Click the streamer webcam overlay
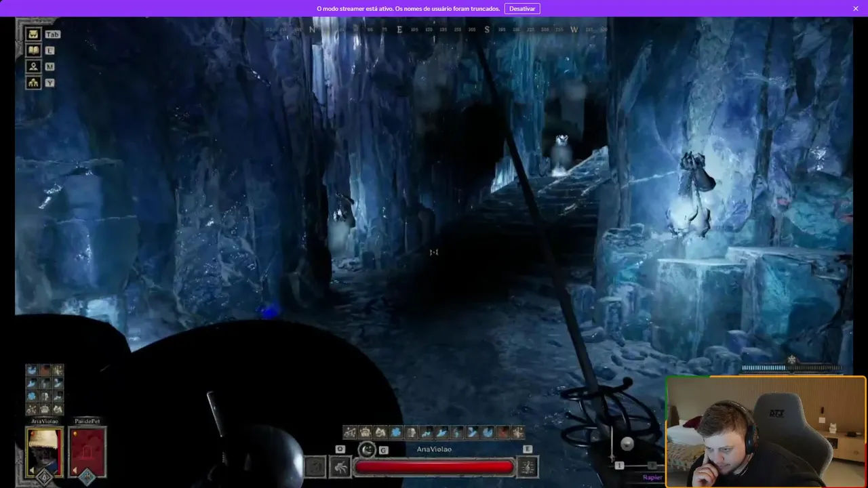The width and height of the screenshot is (868, 488). pos(766,432)
